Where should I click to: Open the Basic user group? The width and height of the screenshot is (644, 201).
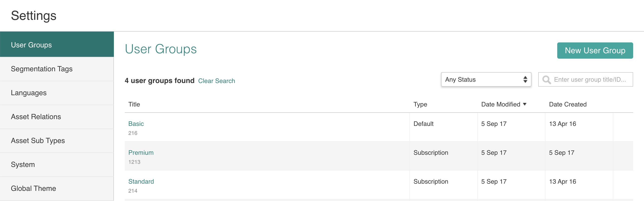click(136, 124)
